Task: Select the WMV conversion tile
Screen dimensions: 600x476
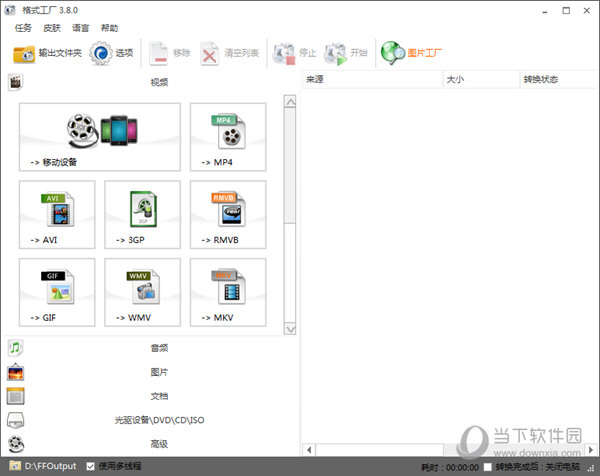Action: point(142,292)
